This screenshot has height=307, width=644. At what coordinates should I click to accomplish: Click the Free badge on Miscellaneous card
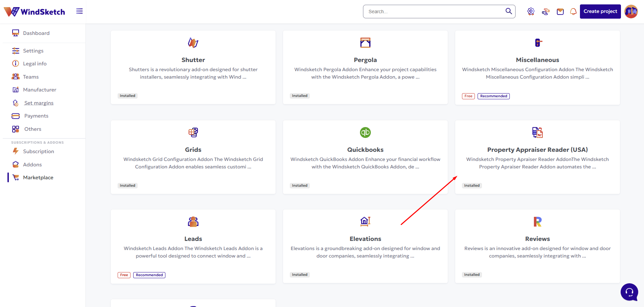click(x=468, y=96)
